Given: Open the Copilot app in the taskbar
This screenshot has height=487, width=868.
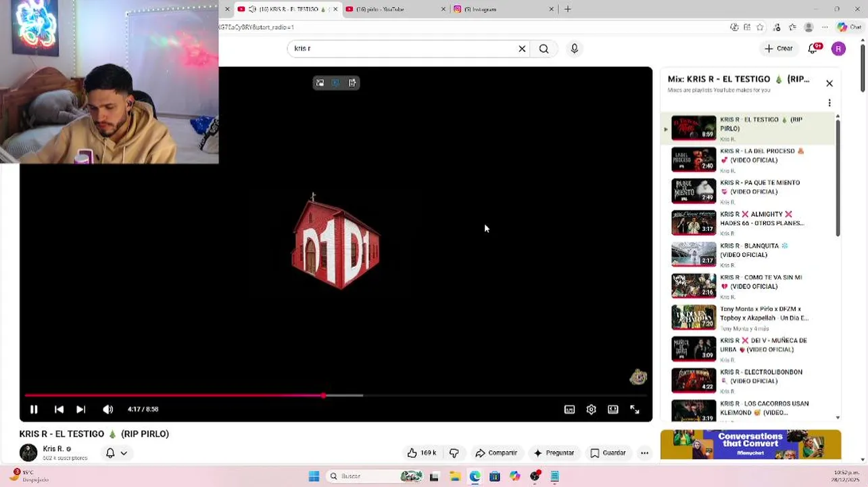Looking at the screenshot, I should click(x=515, y=476).
